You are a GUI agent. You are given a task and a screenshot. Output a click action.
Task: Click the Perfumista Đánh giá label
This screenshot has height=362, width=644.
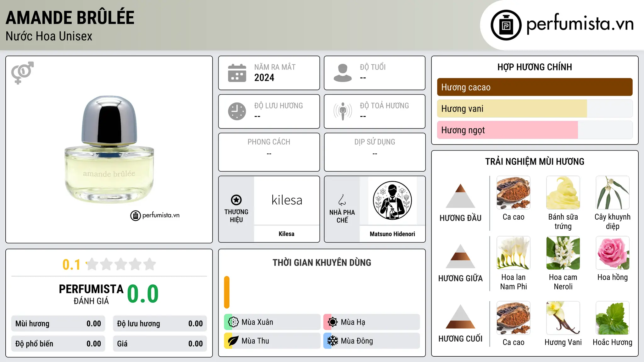click(91, 294)
